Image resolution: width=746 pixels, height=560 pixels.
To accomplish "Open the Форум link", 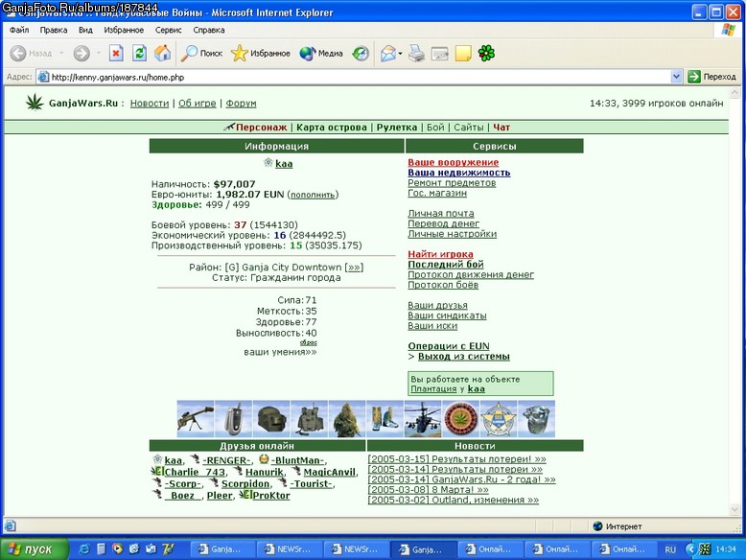I will (x=241, y=104).
